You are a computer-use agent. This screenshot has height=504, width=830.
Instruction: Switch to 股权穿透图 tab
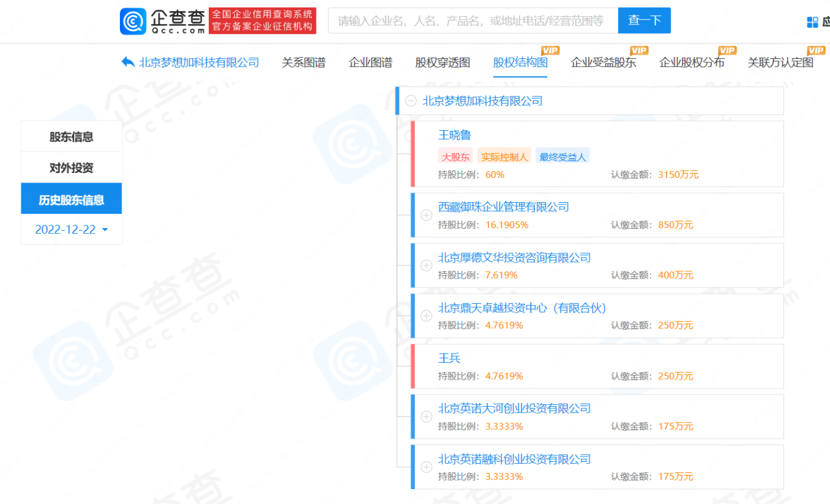point(443,62)
